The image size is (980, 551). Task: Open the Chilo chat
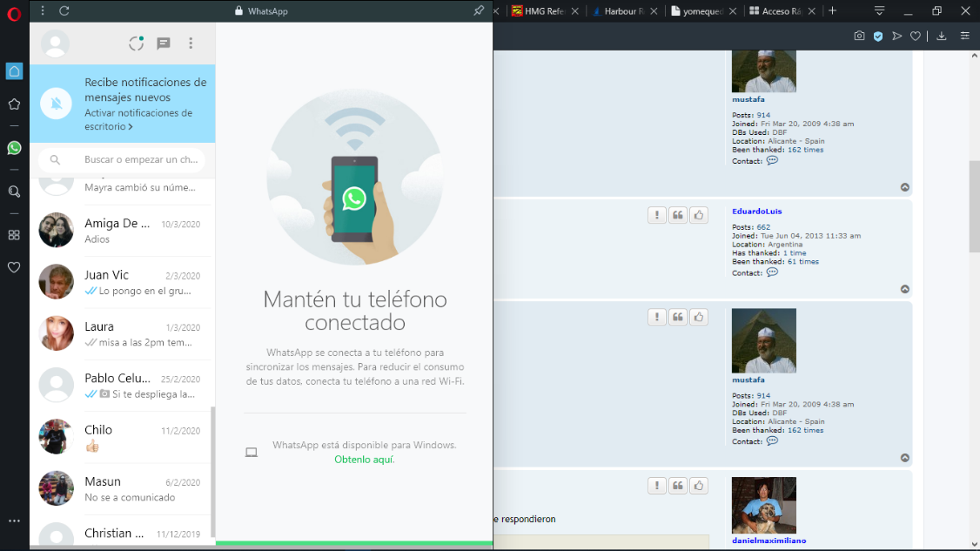tap(123, 437)
